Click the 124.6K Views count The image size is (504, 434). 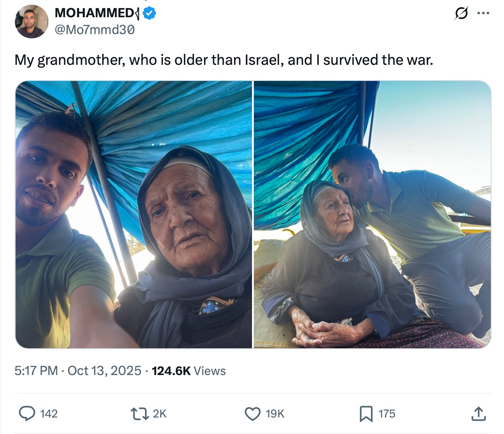(189, 371)
